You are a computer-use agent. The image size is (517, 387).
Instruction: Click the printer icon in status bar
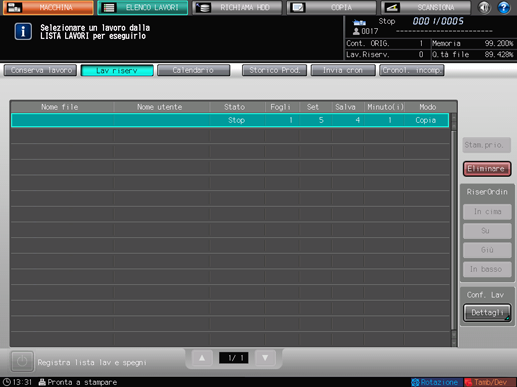42,382
